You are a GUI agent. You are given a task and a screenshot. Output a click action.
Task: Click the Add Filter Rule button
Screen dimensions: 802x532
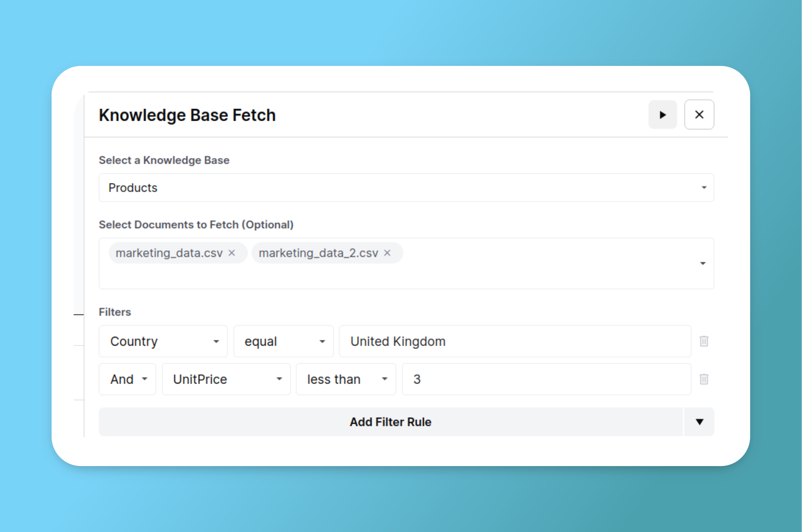point(391,422)
